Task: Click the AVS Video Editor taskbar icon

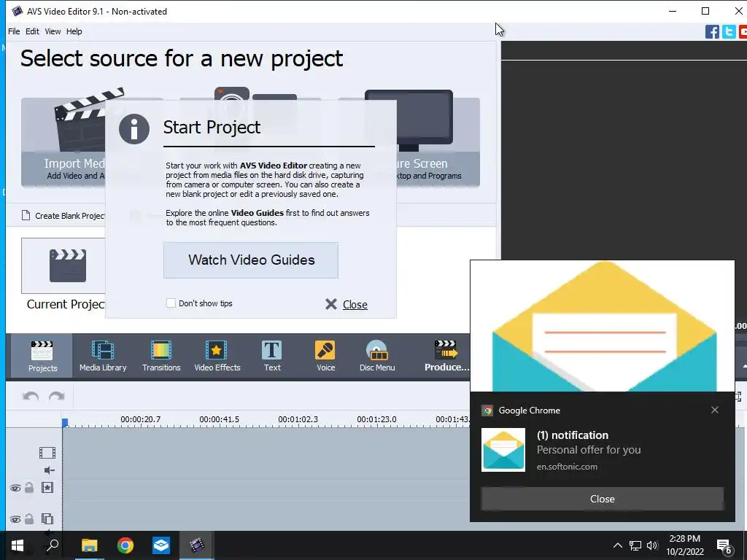Action: (197, 545)
